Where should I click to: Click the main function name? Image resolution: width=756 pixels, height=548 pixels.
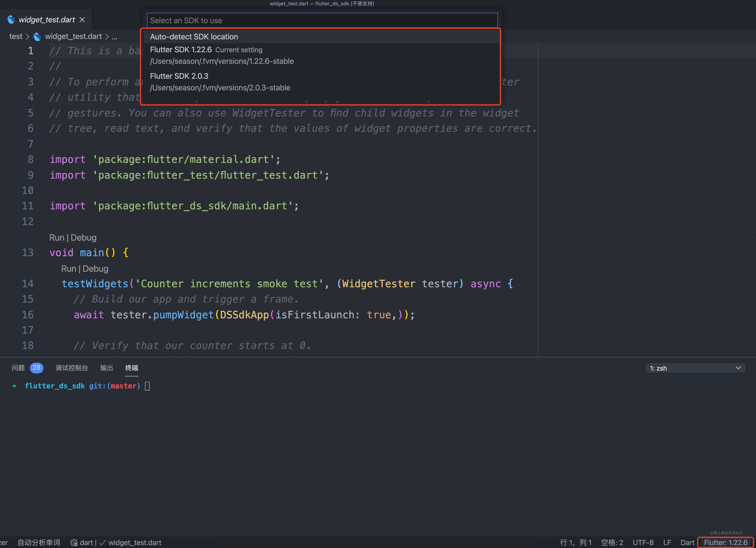pyautogui.click(x=92, y=252)
